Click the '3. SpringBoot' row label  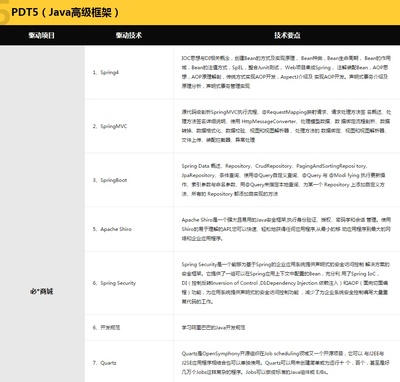click(x=110, y=180)
